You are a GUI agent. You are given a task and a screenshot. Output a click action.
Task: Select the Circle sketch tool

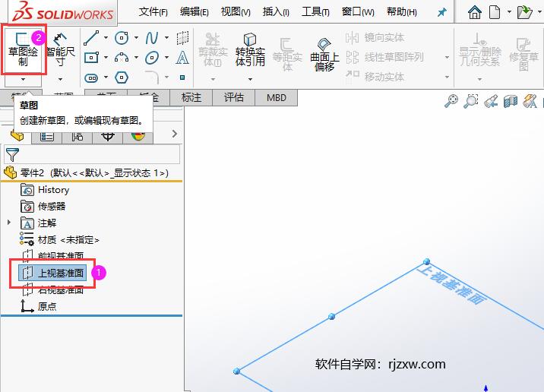pos(122,37)
